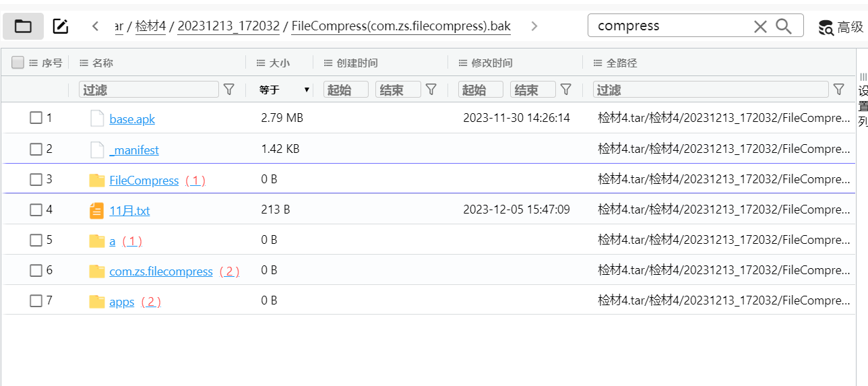Click the base.apk file icon
Screen dimensions: 868x386
(97, 119)
